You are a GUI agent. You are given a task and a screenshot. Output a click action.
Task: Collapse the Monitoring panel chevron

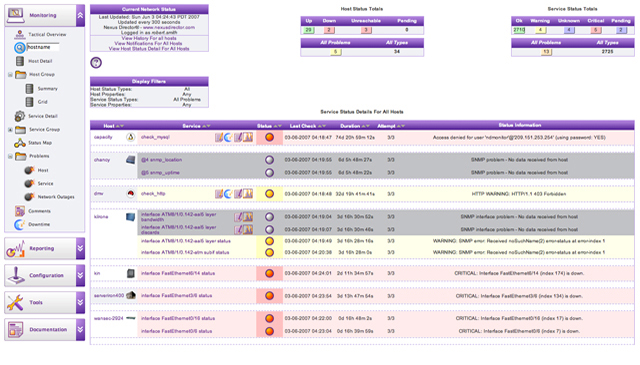pos(80,16)
